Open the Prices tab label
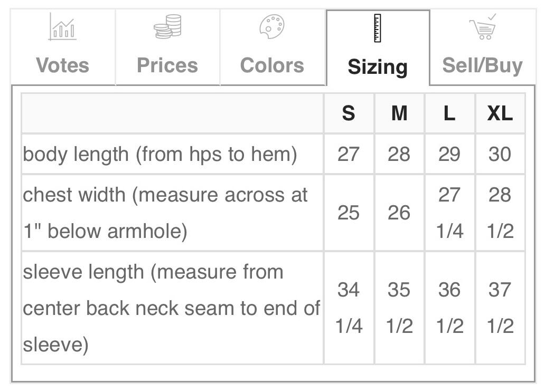 167,65
